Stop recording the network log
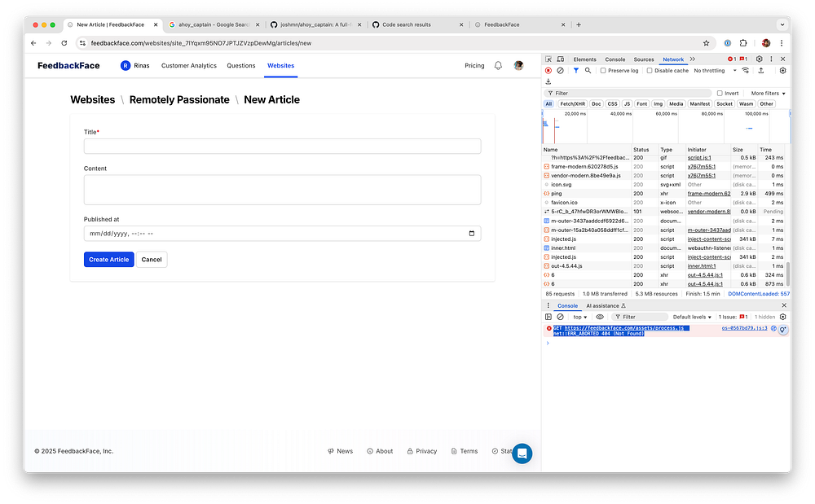Viewport: 815px width, 504px height. coord(548,71)
